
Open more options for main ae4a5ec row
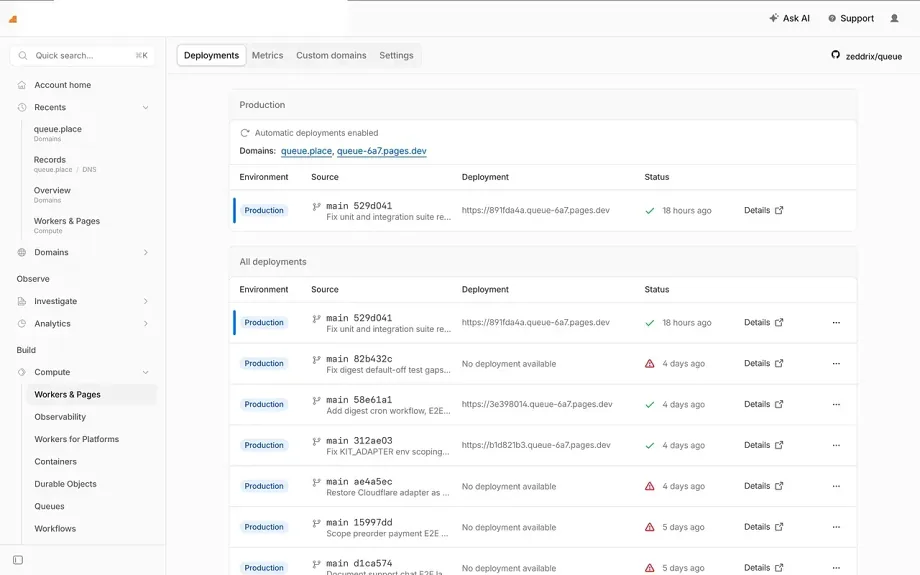(836, 486)
